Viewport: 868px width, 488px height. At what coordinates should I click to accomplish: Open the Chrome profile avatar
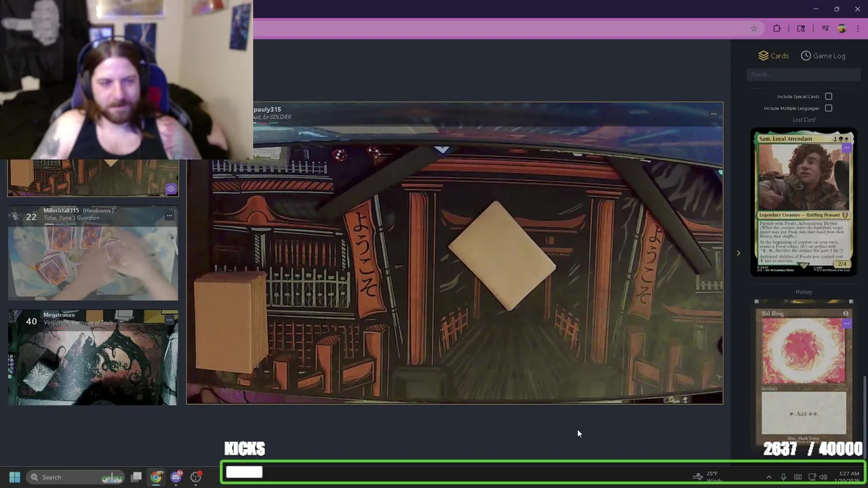tap(842, 28)
